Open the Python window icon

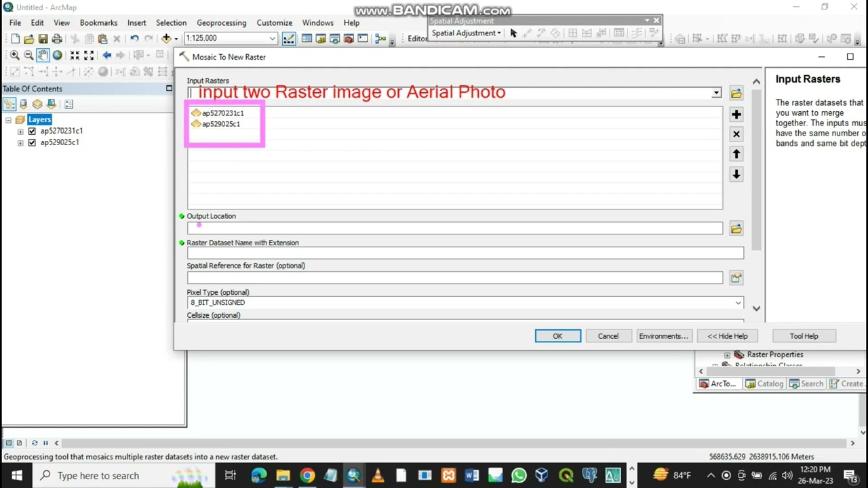[363, 39]
